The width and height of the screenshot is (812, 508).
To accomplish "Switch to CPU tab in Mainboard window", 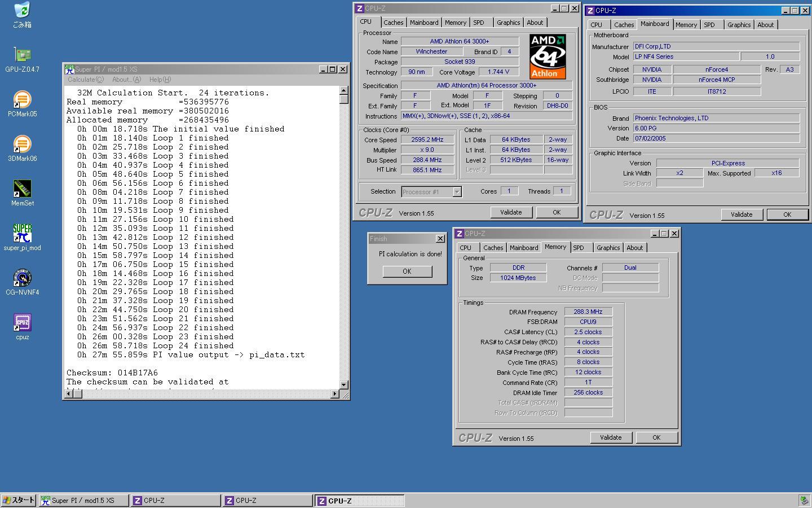I will (597, 25).
